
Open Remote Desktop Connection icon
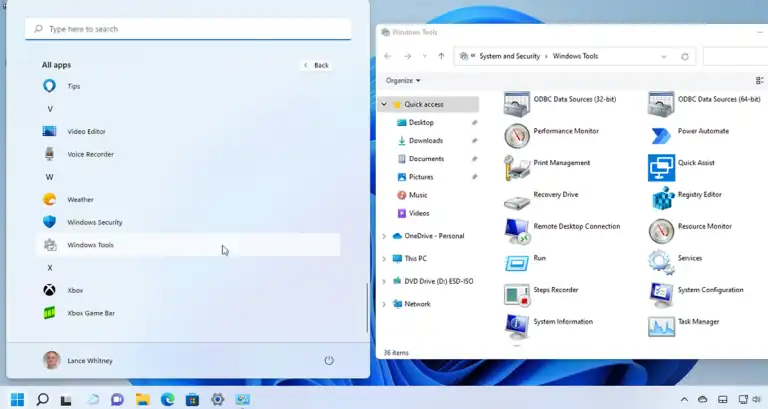(517, 231)
